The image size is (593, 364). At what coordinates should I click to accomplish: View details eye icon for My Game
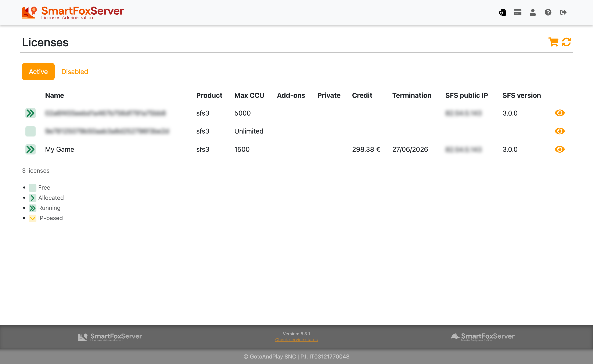click(x=560, y=149)
